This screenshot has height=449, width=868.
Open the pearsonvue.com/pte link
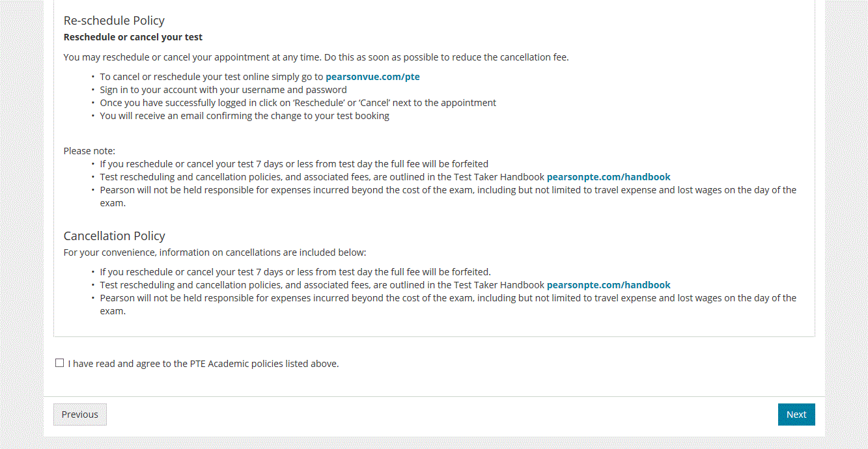pyautogui.click(x=372, y=77)
